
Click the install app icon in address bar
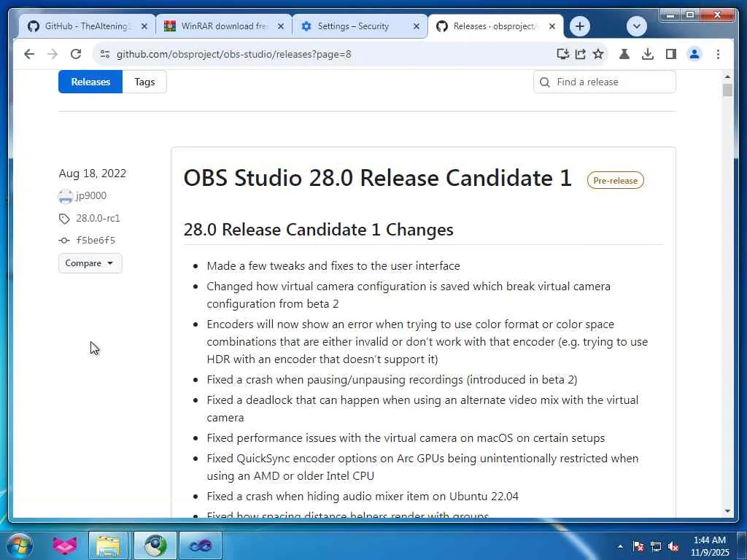point(562,54)
